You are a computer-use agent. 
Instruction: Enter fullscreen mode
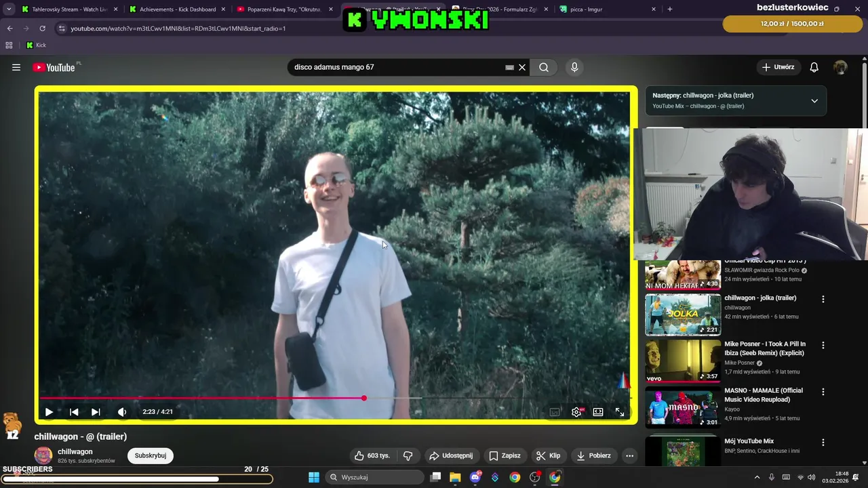(x=620, y=411)
